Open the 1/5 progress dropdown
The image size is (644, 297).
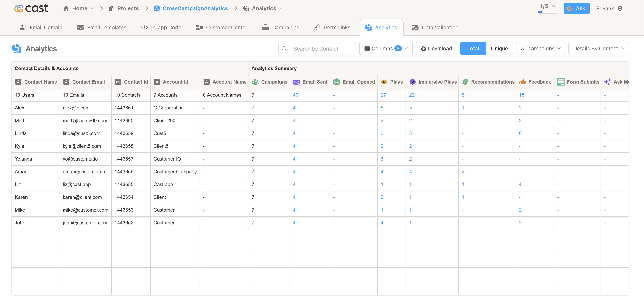[x=554, y=6]
